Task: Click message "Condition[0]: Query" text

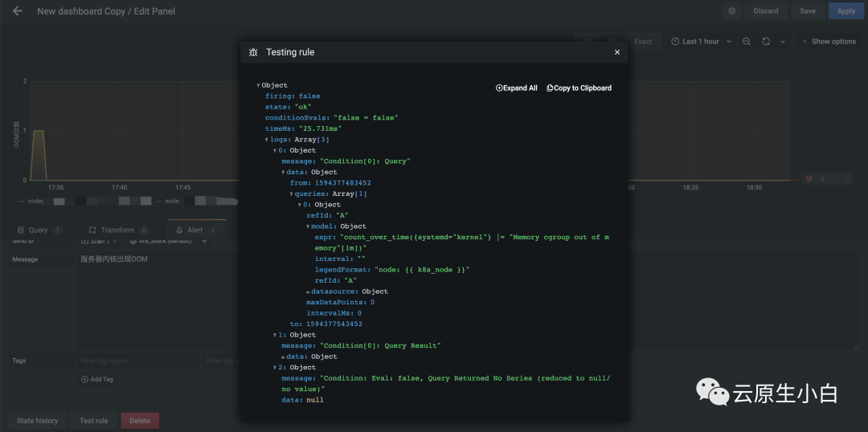Action: (366, 161)
